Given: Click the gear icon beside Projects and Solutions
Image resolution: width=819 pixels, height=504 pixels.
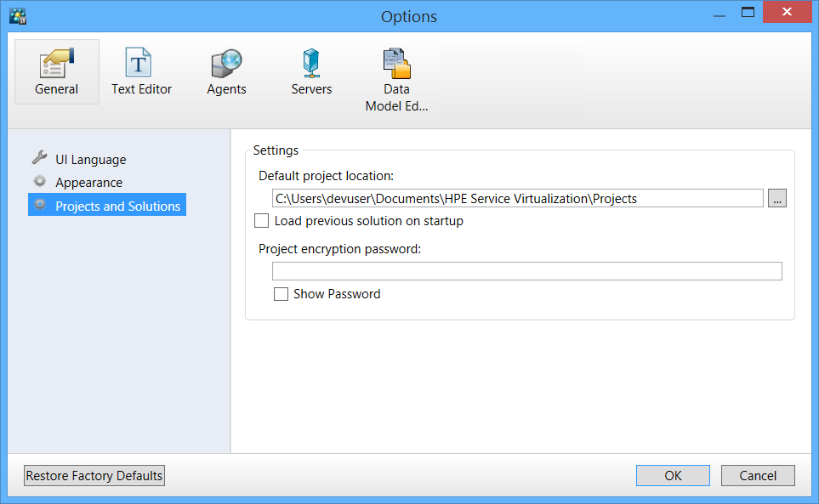Looking at the screenshot, I should [x=39, y=206].
